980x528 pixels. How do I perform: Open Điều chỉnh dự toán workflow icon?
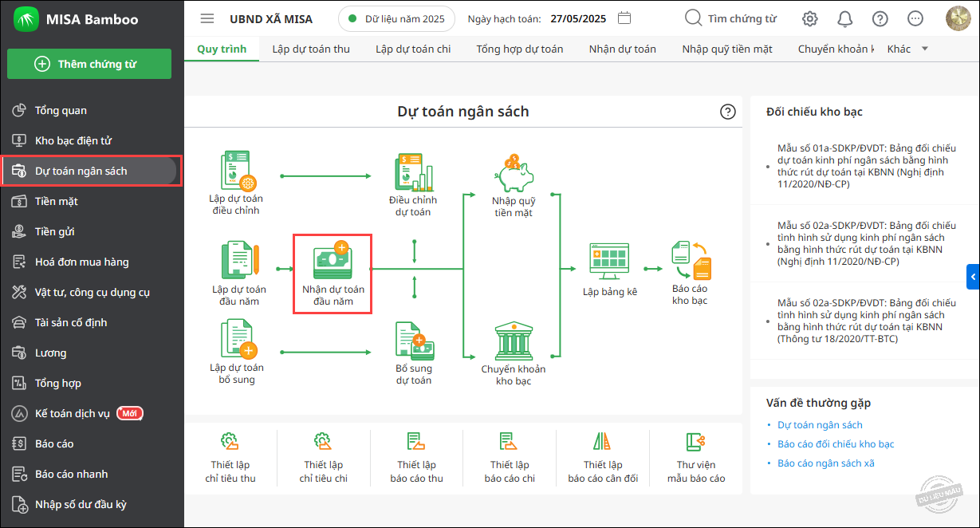[x=413, y=171]
